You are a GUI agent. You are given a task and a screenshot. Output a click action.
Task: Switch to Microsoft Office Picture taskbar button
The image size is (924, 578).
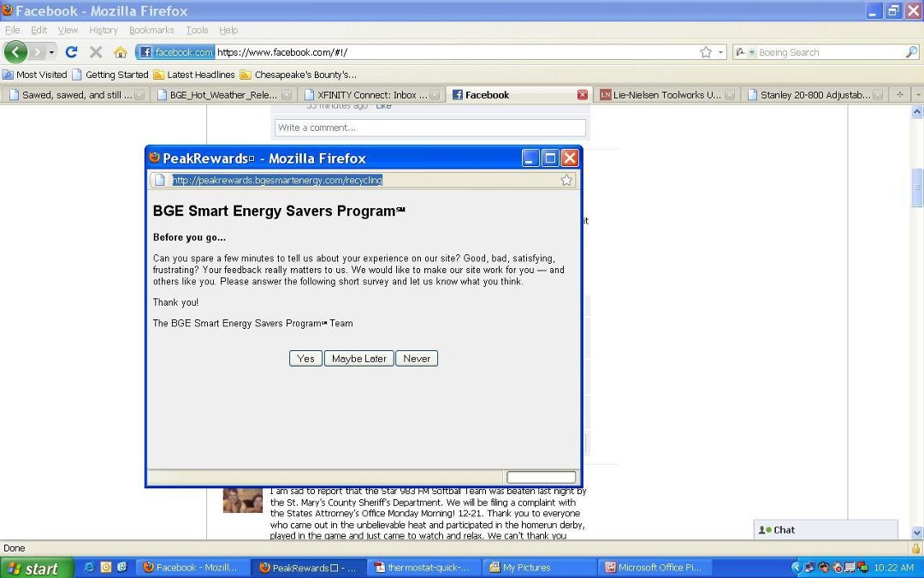(x=655, y=568)
